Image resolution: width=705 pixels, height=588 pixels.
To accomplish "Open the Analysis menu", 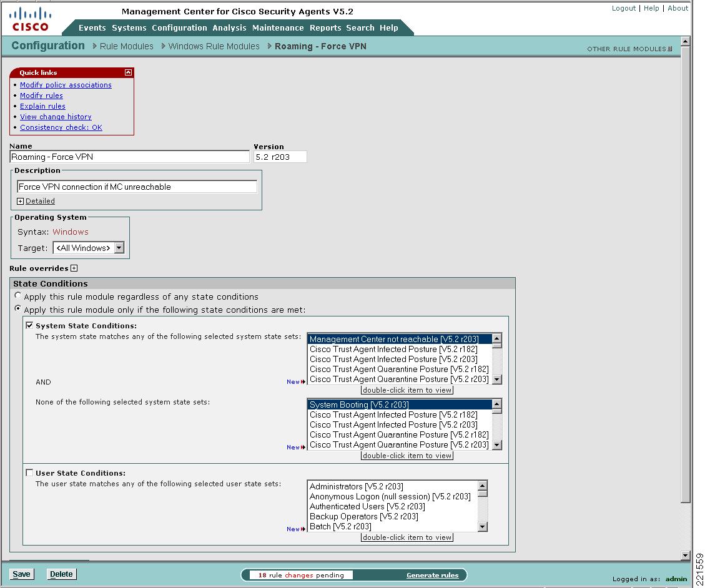I will pyautogui.click(x=229, y=28).
